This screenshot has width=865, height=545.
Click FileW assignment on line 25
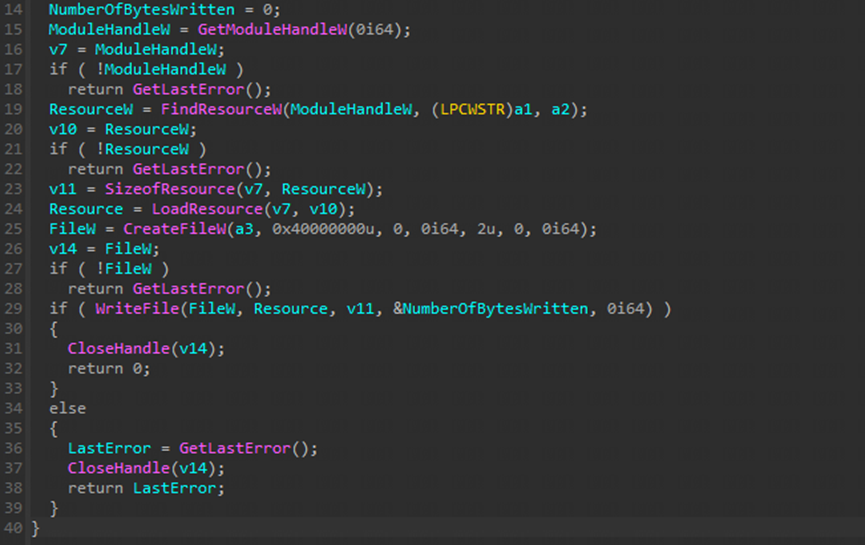pyautogui.click(x=72, y=228)
